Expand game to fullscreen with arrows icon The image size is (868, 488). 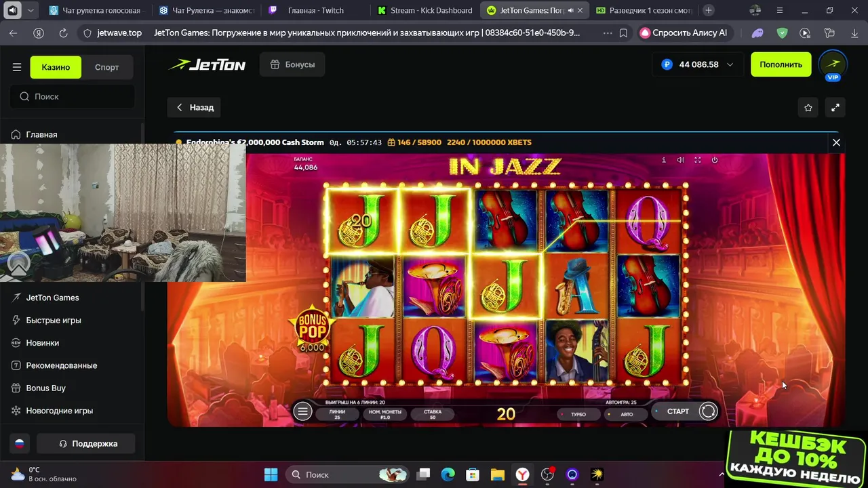[835, 108]
